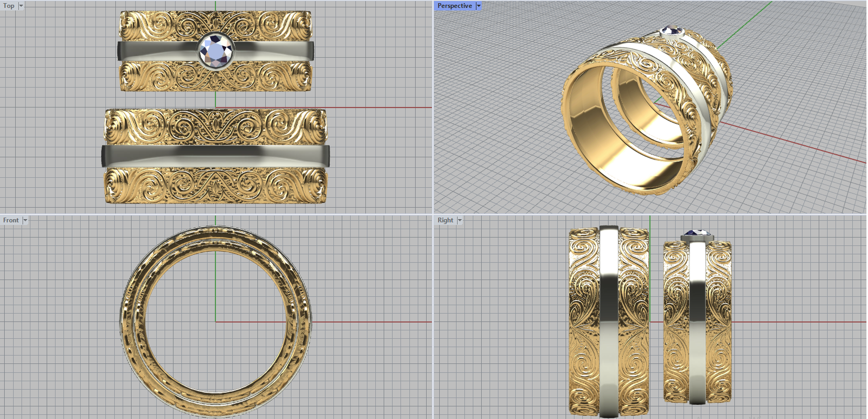
Task: Expand the Perspective viewport menu arrow
Action: click(478, 5)
